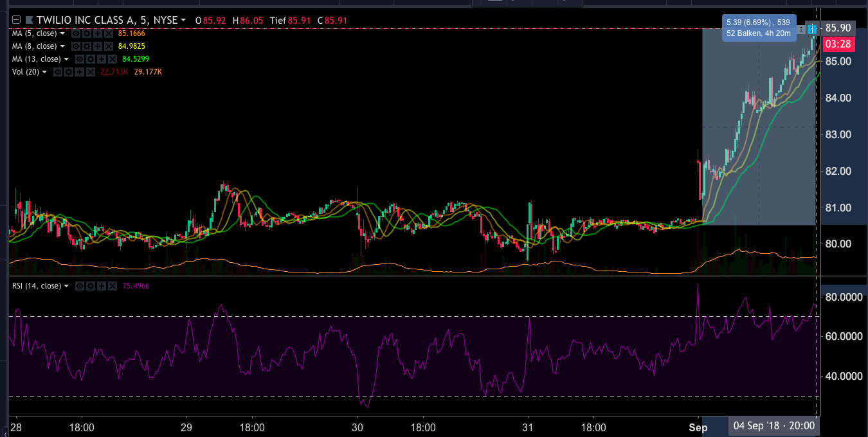Click plus icon beside MA (13, close)
Viewport: 868px width, 437px height.
pos(102,59)
